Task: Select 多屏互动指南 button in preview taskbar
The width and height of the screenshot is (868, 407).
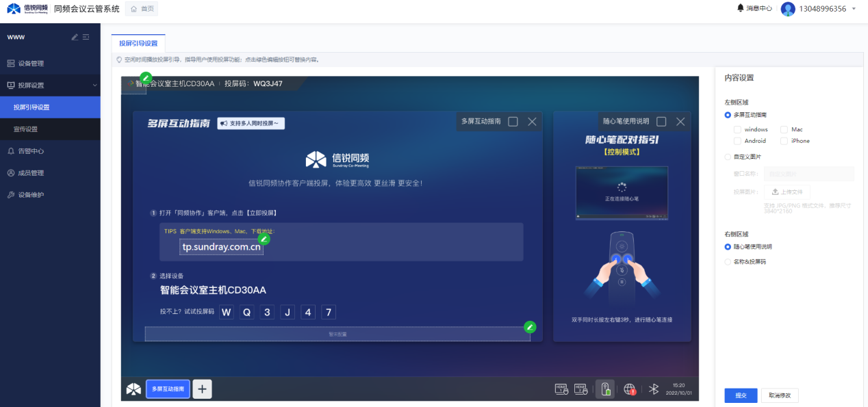Action: (x=168, y=389)
